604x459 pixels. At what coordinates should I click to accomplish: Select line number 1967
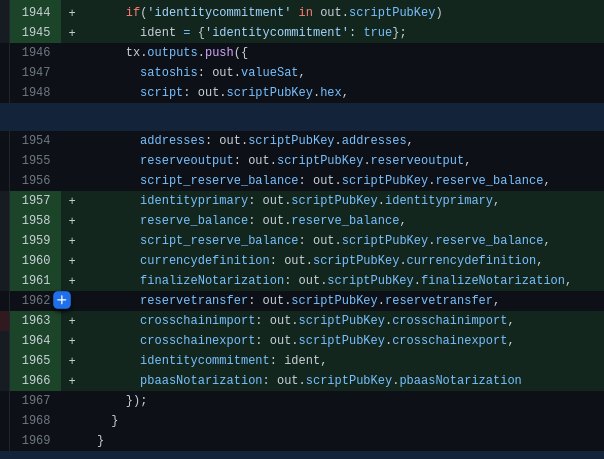pos(36,400)
